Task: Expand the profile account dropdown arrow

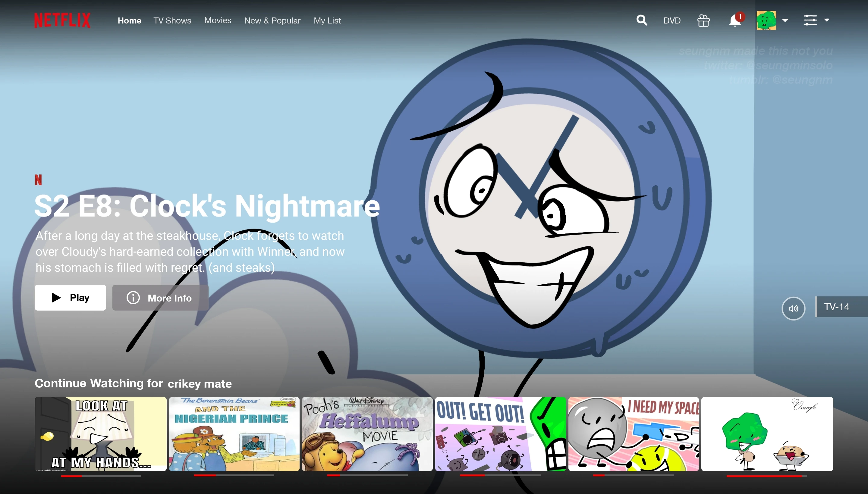Action: pos(785,20)
